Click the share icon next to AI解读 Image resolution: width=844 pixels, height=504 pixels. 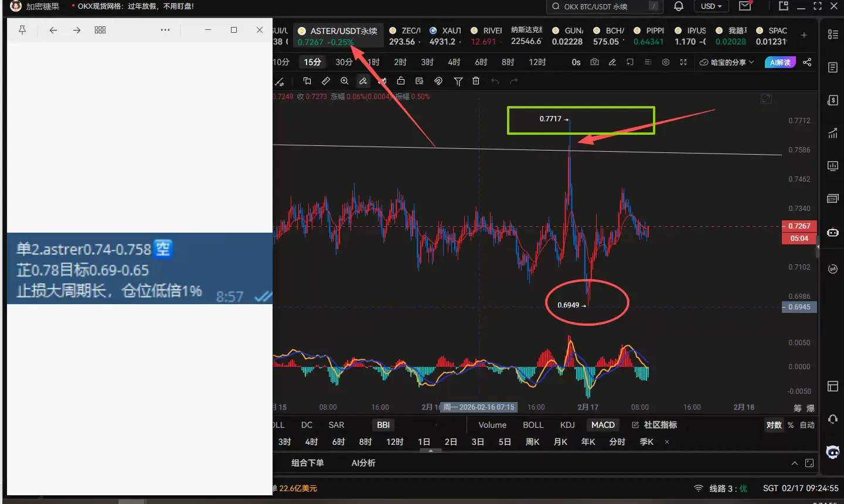point(807,62)
